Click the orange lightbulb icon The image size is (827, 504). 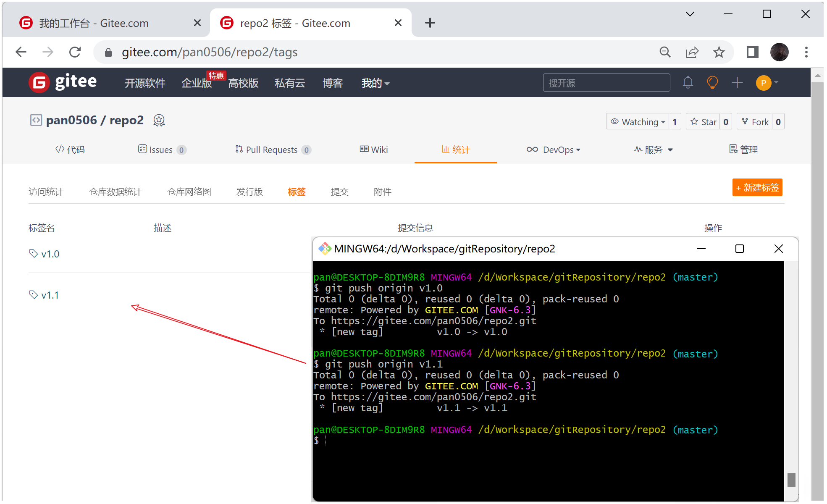point(712,82)
